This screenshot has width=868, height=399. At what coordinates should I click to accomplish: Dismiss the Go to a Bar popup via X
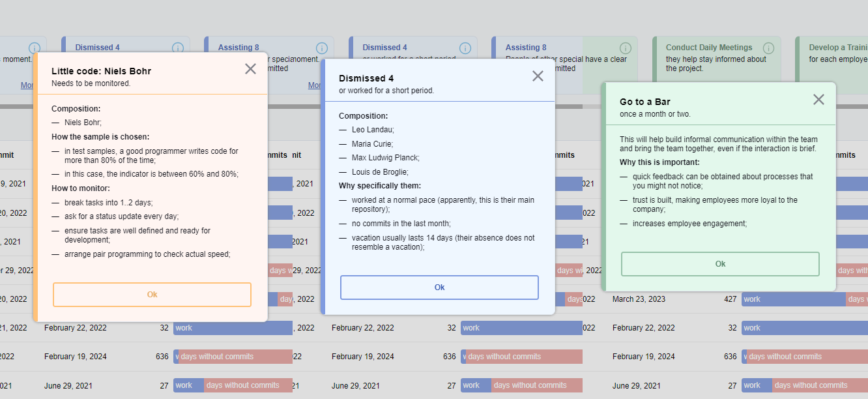coord(818,100)
